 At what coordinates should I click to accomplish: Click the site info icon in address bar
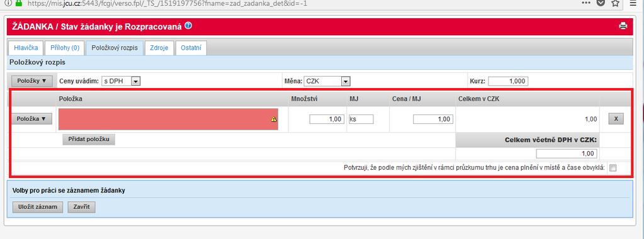pyautogui.click(x=8, y=3)
